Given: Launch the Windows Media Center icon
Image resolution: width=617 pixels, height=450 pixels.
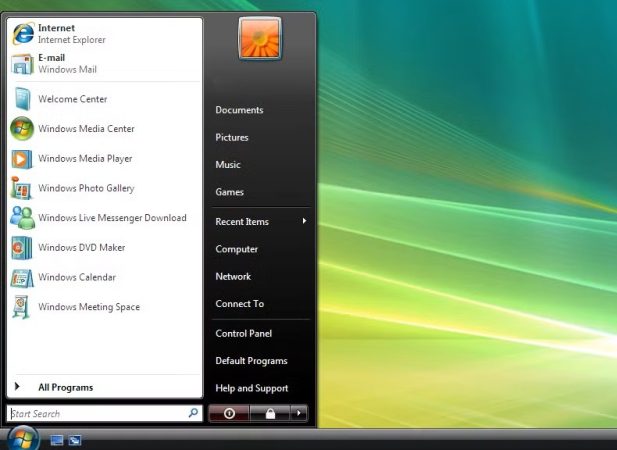Looking at the screenshot, I should tap(22, 129).
